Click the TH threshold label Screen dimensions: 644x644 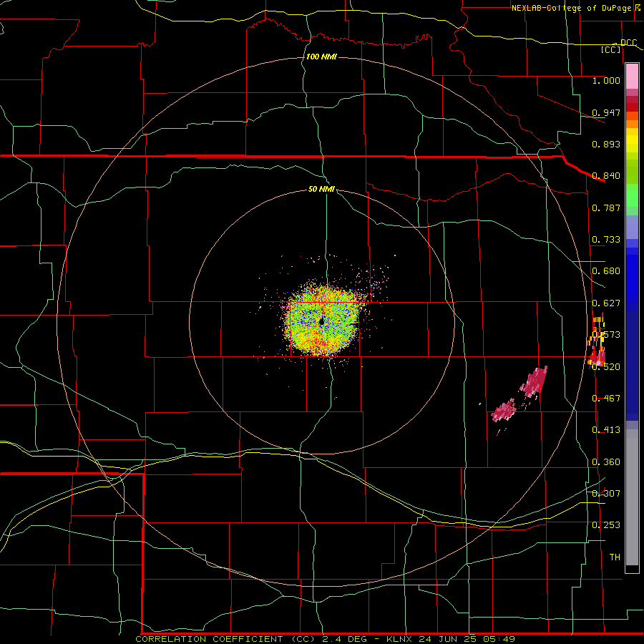coord(615,557)
